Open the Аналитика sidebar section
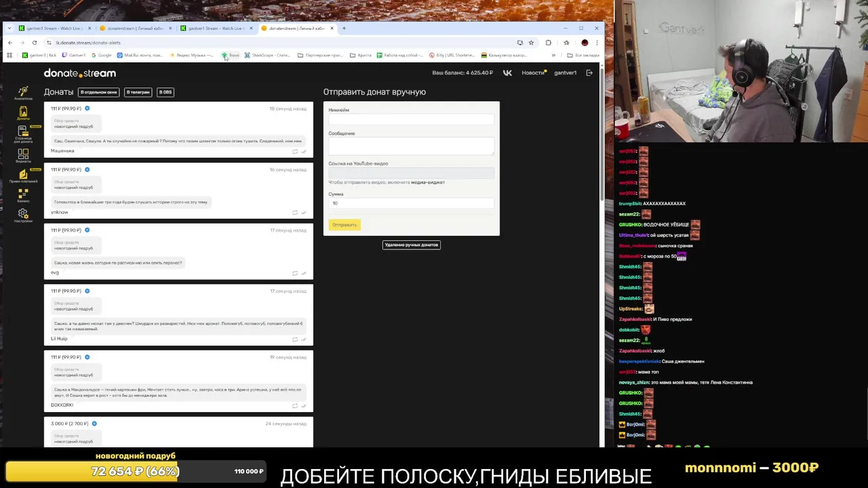 [x=23, y=93]
